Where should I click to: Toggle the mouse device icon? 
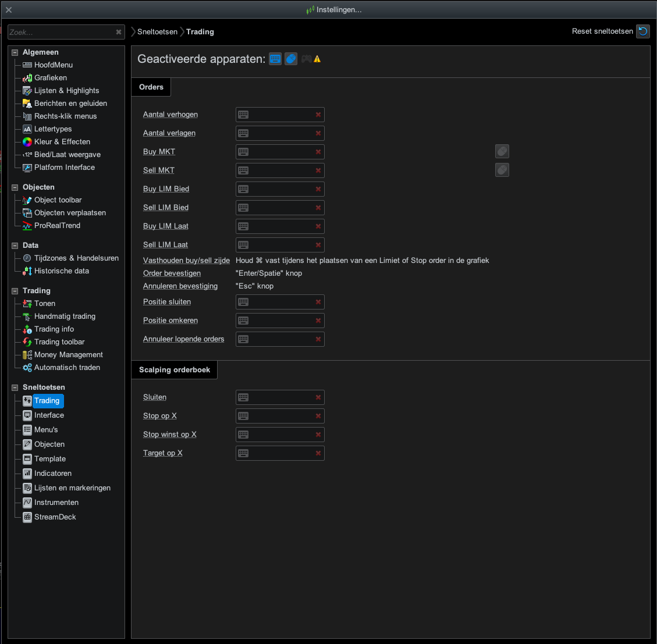[291, 59]
